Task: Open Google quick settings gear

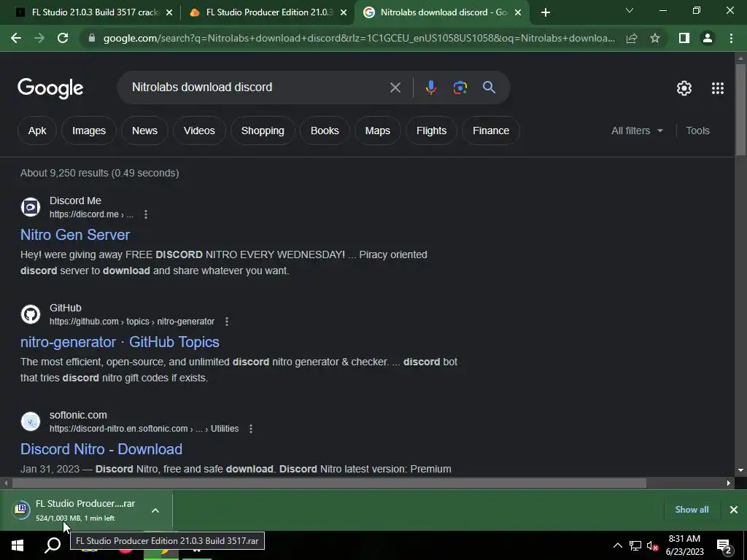Action: point(684,88)
